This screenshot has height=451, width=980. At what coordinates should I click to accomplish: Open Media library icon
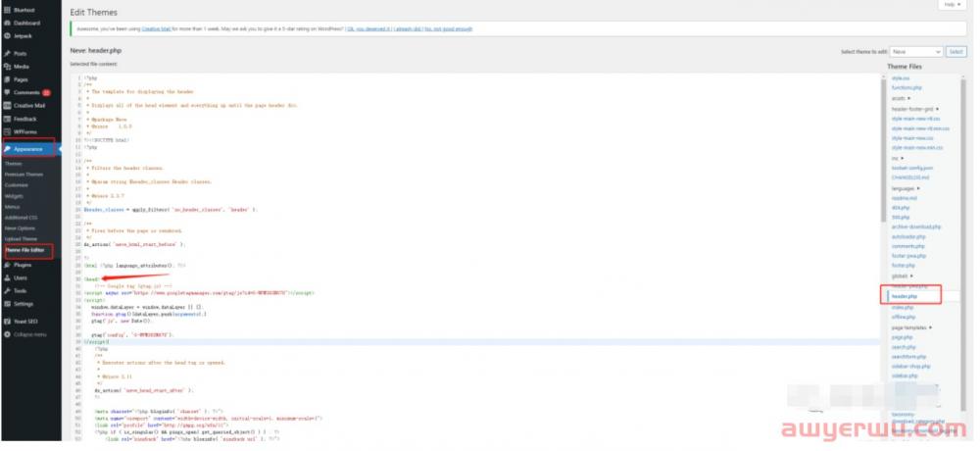[x=7, y=66]
